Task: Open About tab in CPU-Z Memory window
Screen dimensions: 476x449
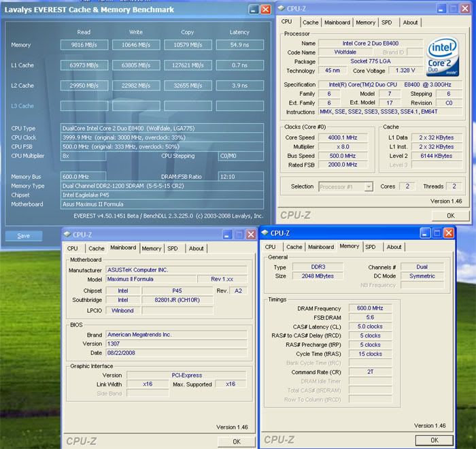Action: tap(394, 247)
